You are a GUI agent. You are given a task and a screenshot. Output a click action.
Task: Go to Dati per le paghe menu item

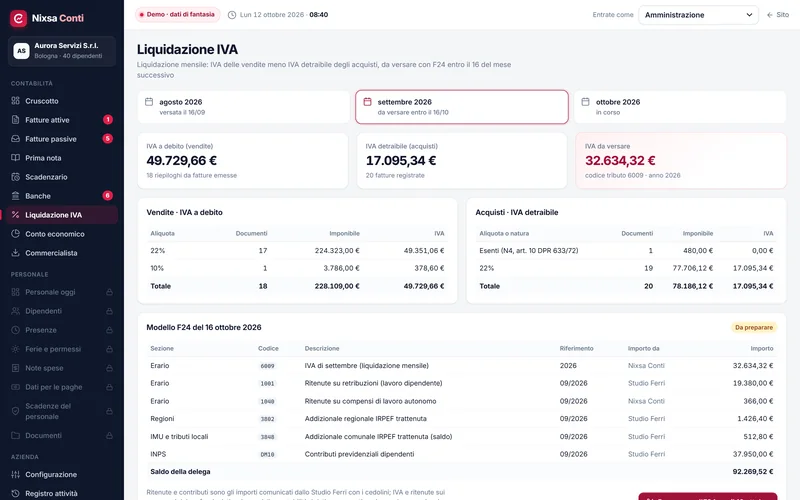point(62,387)
